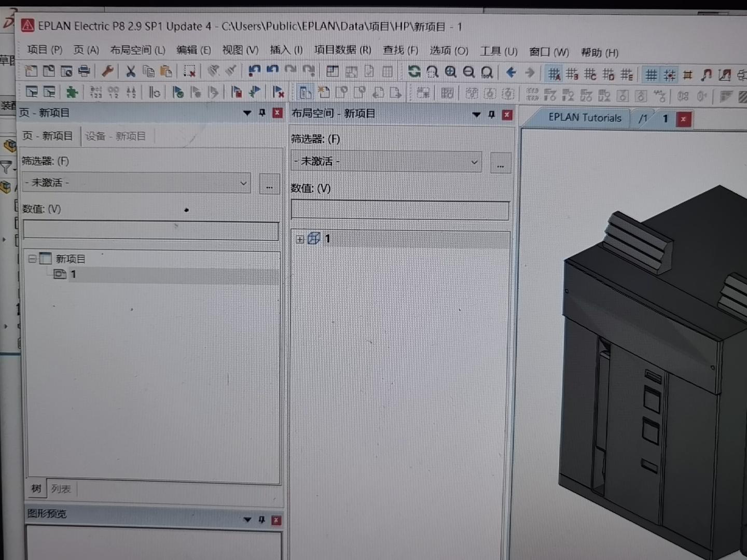Click the Zoom in magnifier icon

(x=450, y=72)
